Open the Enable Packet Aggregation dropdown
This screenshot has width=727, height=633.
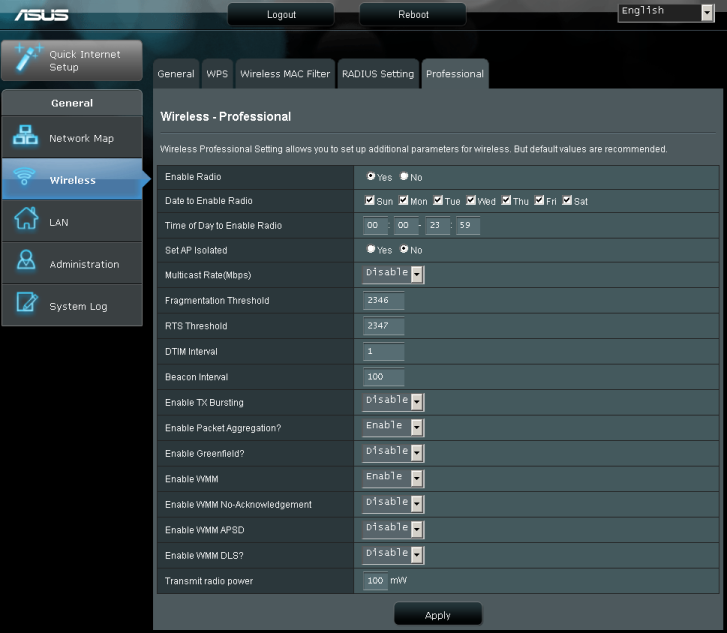click(393, 428)
